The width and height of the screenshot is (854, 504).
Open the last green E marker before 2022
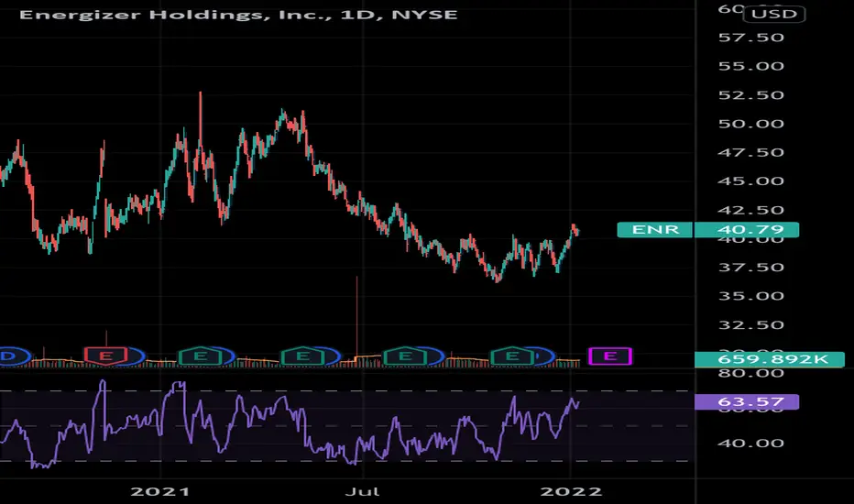[512, 356]
